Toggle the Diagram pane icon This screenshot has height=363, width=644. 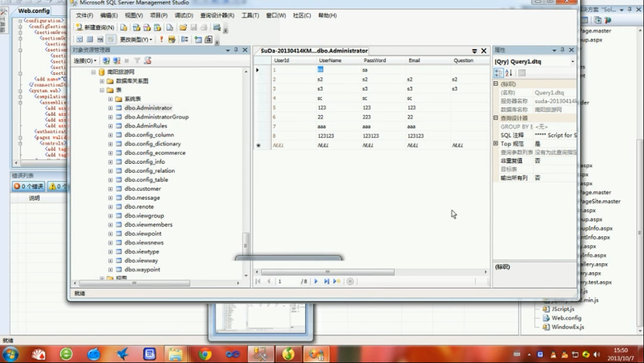pos(80,40)
